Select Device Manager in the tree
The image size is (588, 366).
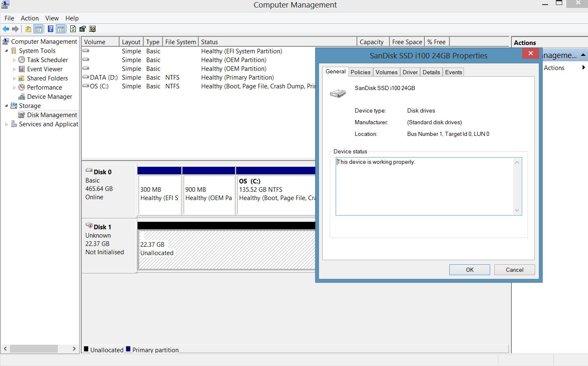[50, 96]
